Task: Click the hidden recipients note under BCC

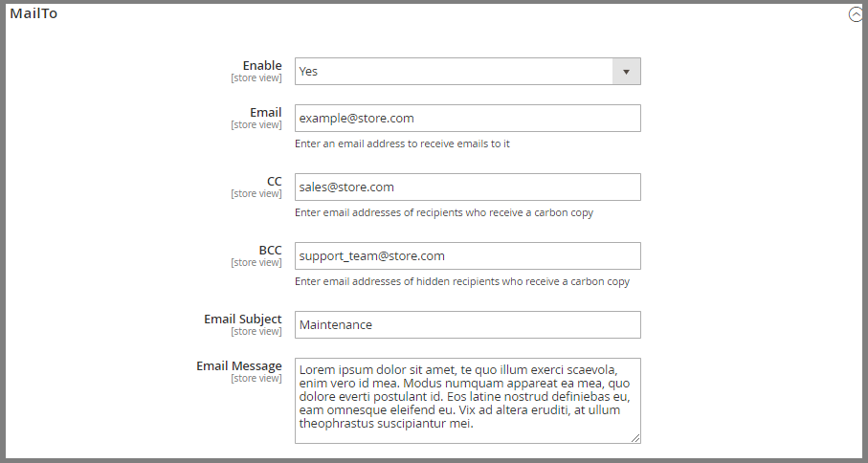Action: 461,281
